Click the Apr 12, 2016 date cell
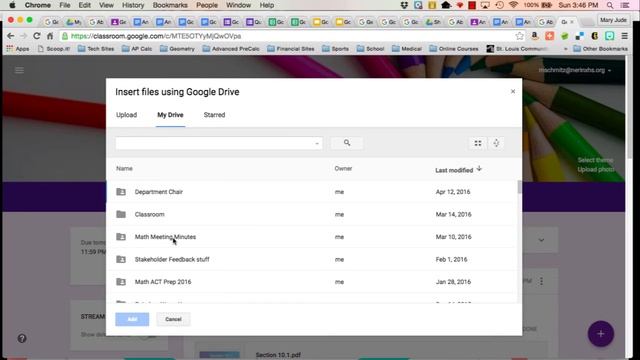 tap(453, 192)
